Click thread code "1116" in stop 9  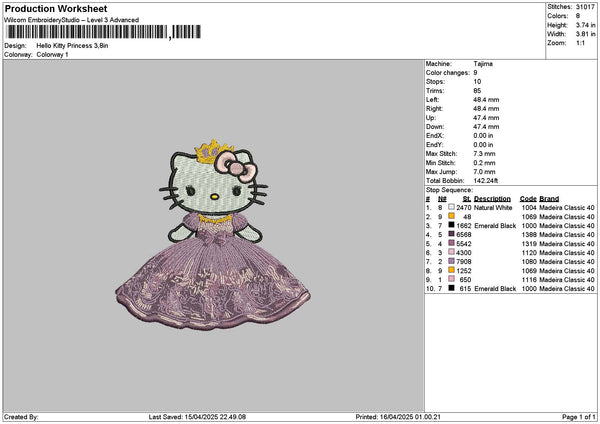point(529,280)
